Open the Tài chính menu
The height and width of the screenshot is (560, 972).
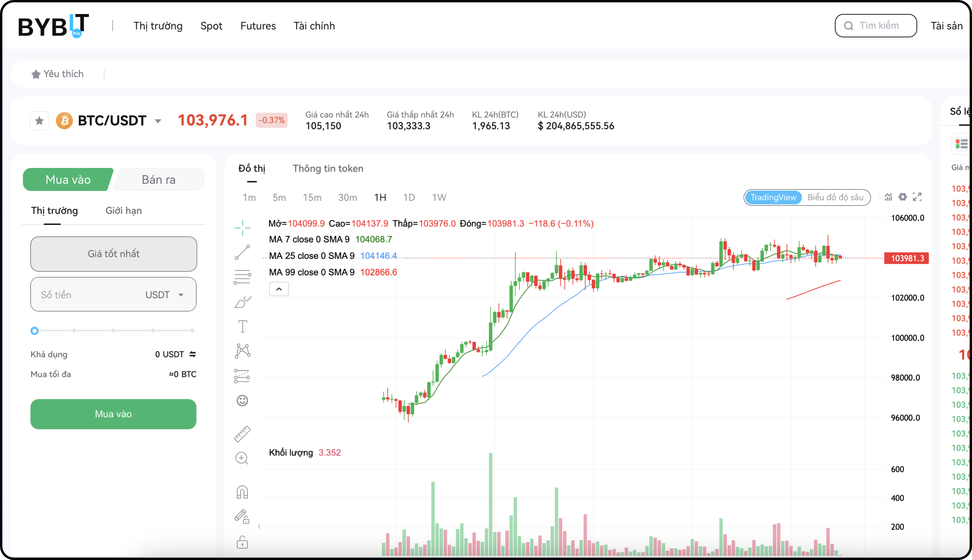coord(314,26)
